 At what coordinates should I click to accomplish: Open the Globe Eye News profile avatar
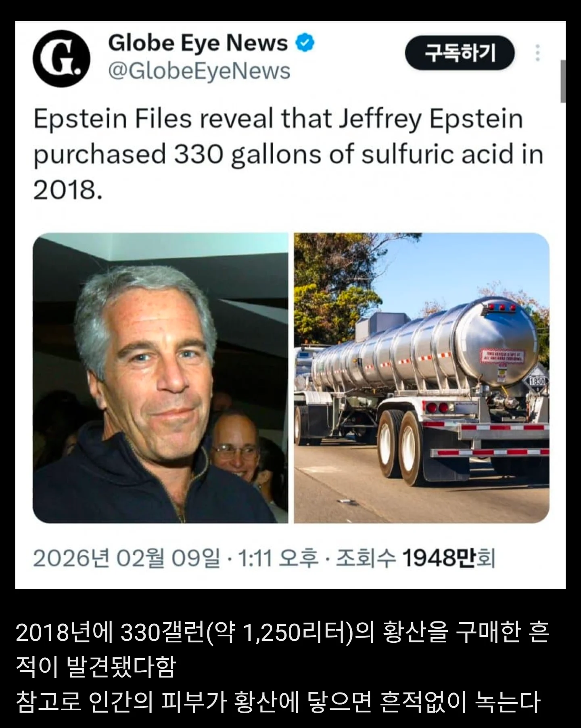pos(61,59)
